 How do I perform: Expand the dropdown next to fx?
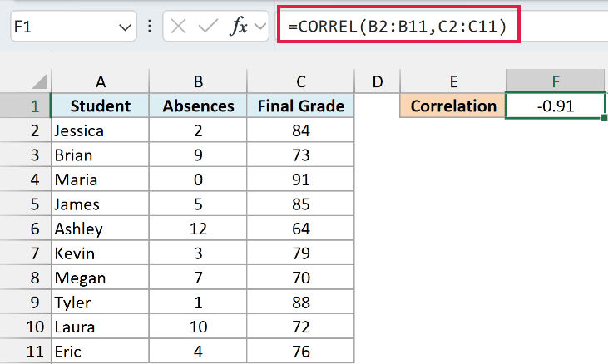pyautogui.click(x=260, y=27)
